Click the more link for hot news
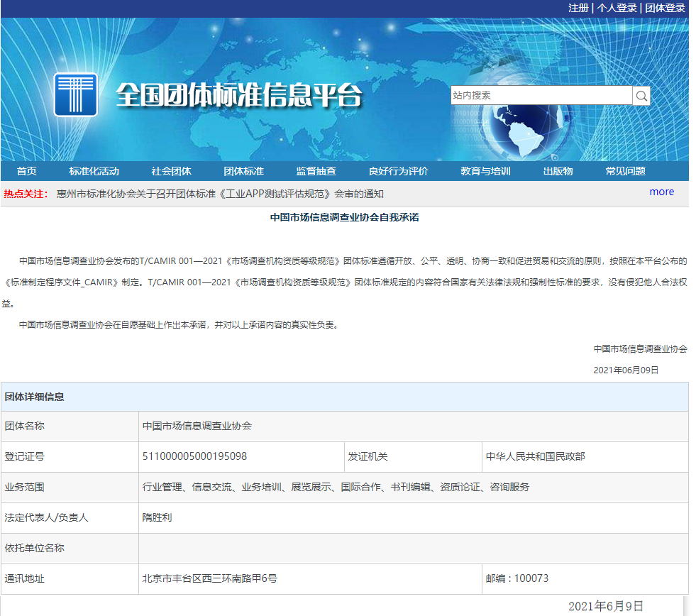This screenshot has height=616, width=696. [662, 192]
